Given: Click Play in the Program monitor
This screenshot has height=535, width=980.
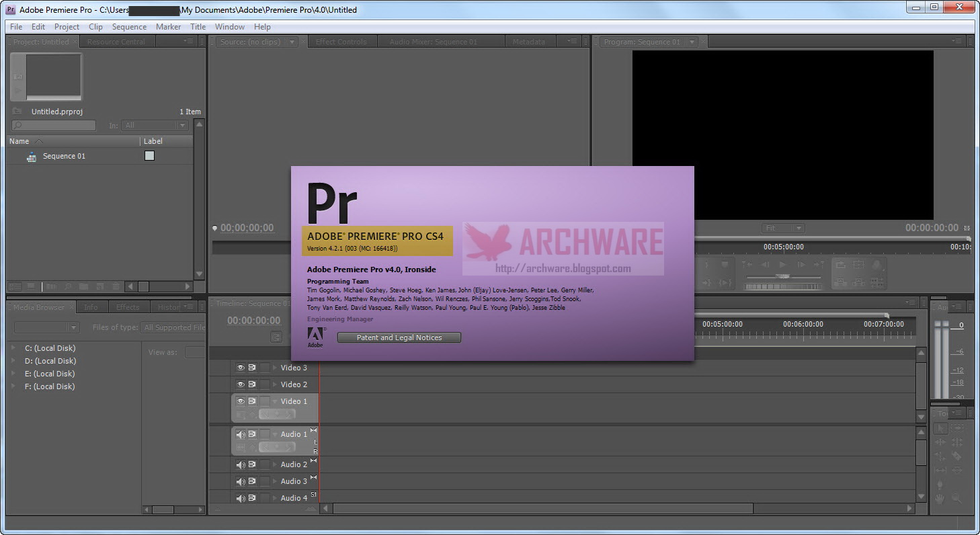Looking at the screenshot, I should (782, 265).
